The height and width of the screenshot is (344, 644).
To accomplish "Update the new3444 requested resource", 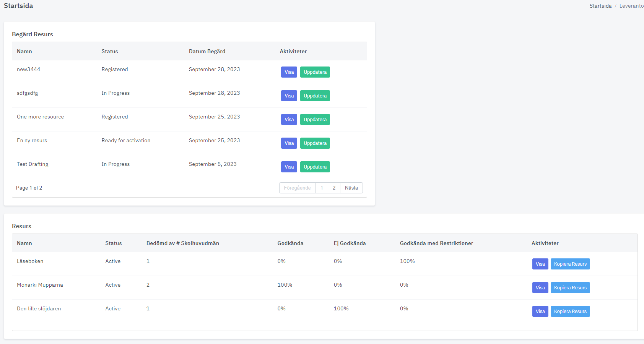I will pos(315,72).
